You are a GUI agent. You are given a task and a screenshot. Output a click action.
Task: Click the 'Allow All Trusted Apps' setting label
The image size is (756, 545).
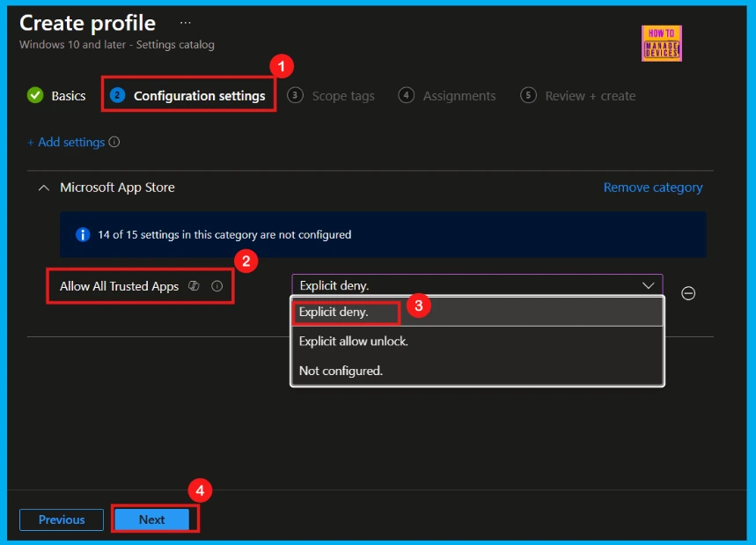coord(119,286)
